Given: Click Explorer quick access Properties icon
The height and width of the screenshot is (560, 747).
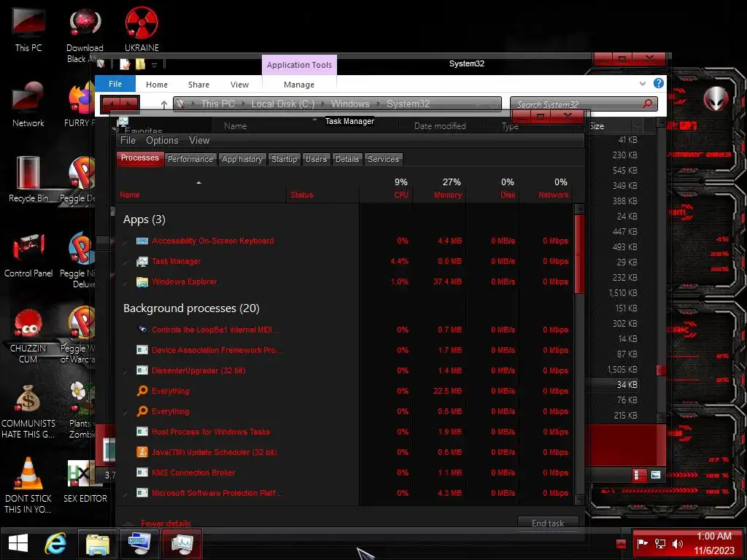Looking at the screenshot, I should [x=125, y=64].
